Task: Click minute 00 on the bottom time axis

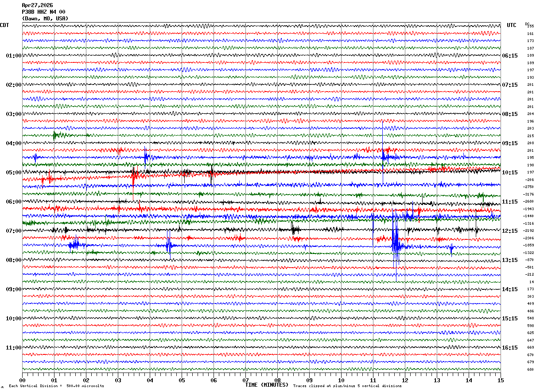Action: 22,380
